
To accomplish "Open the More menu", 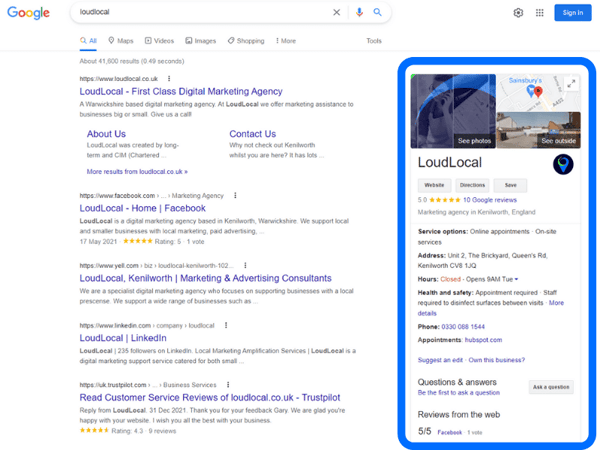I will point(285,41).
